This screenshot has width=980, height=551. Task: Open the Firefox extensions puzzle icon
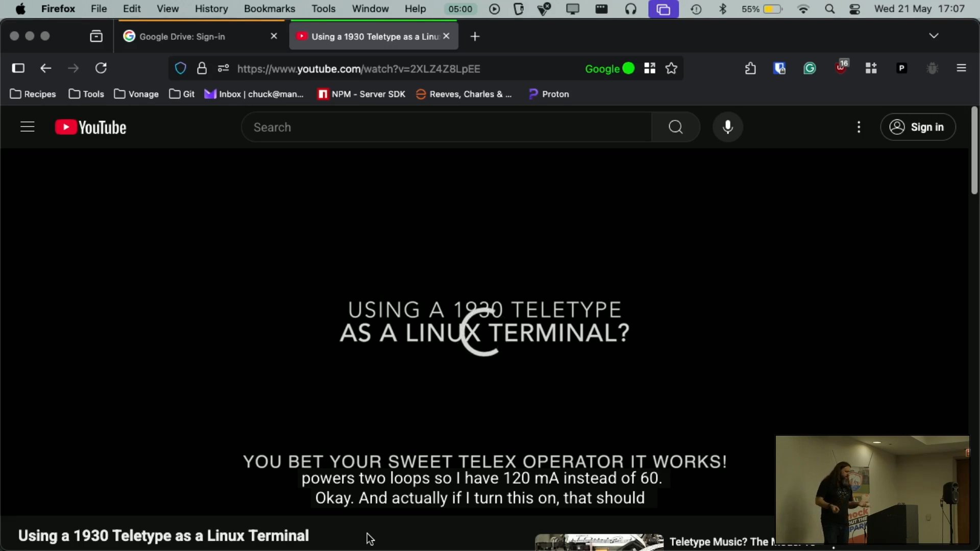[750, 68]
